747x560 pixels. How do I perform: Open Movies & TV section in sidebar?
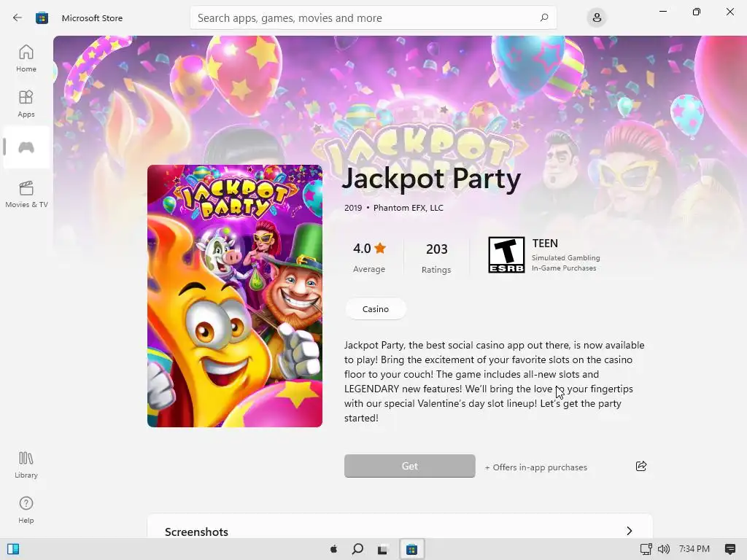[26, 194]
